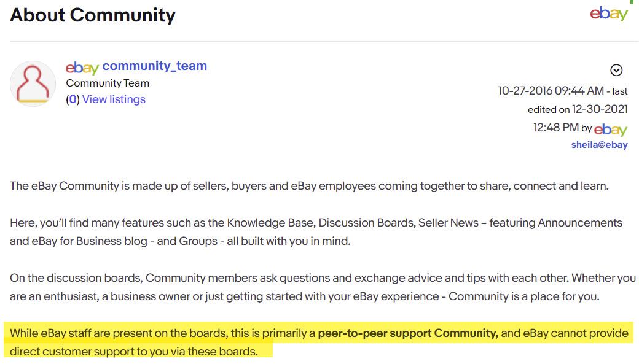The width and height of the screenshot is (639, 364).
Task: Click the bold peer-to-peer support Community text
Action: (408, 333)
